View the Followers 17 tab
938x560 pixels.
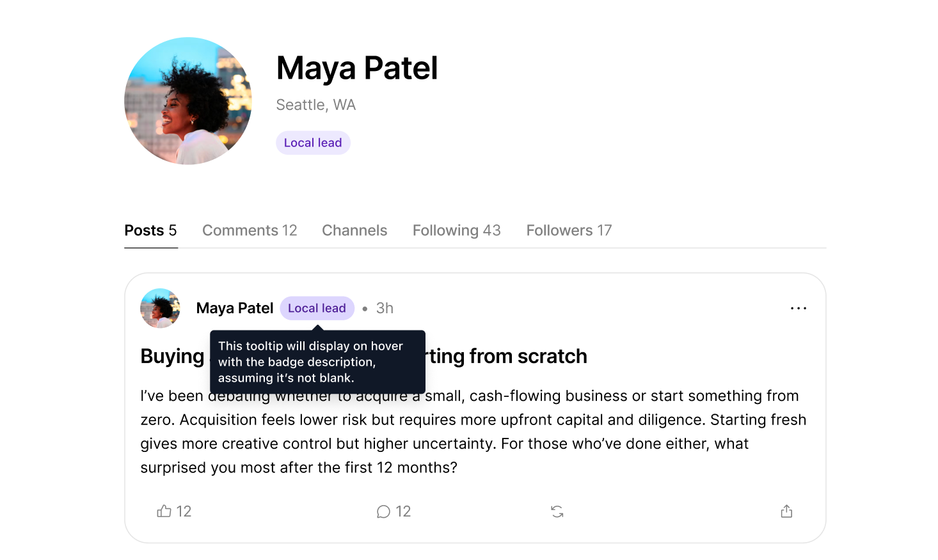coord(569,230)
